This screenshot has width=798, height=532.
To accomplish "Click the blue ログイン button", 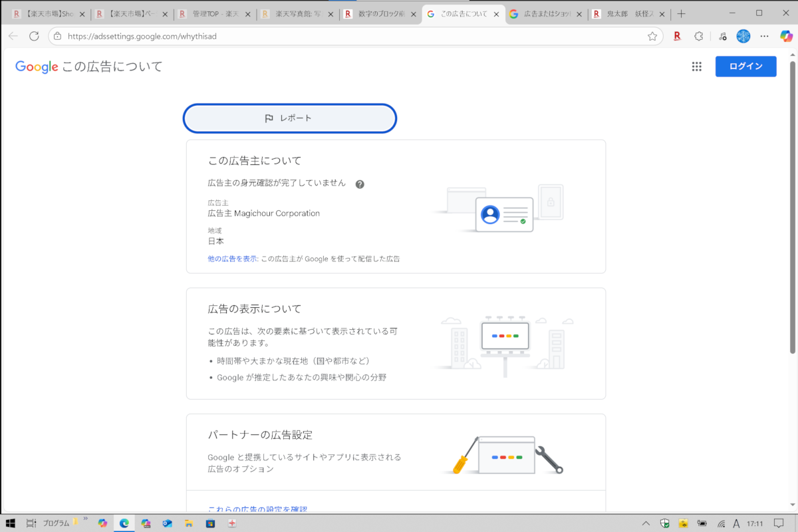I will pos(745,66).
